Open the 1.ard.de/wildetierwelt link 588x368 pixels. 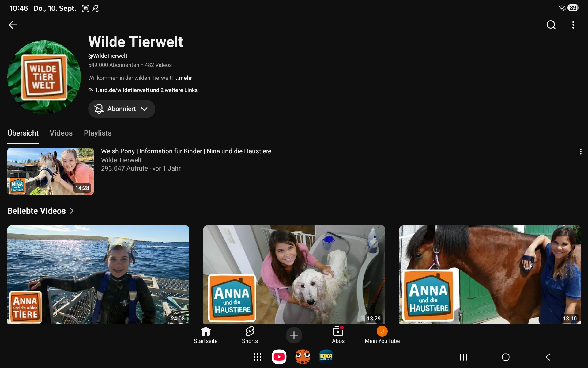coord(122,90)
